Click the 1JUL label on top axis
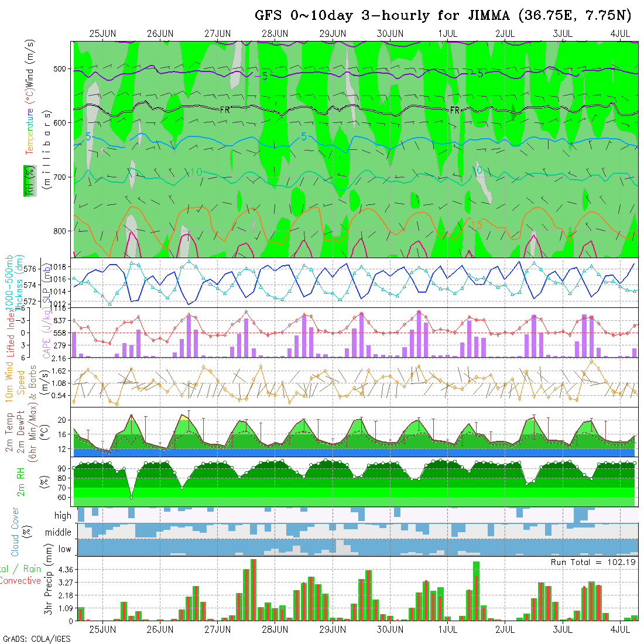 447,33
